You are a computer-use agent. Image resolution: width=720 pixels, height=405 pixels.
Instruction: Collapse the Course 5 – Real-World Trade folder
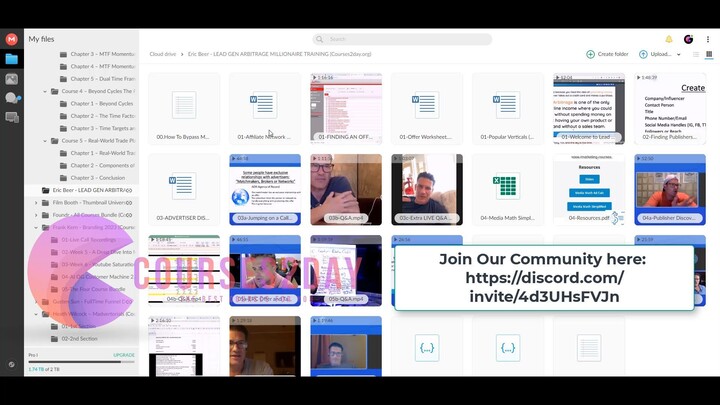[x=45, y=141]
